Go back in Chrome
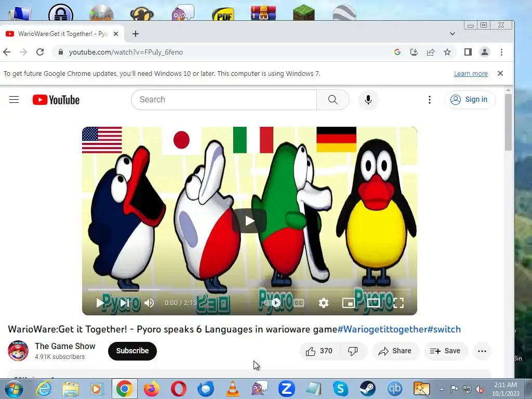The width and height of the screenshot is (532, 399). [x=7, y=52]
